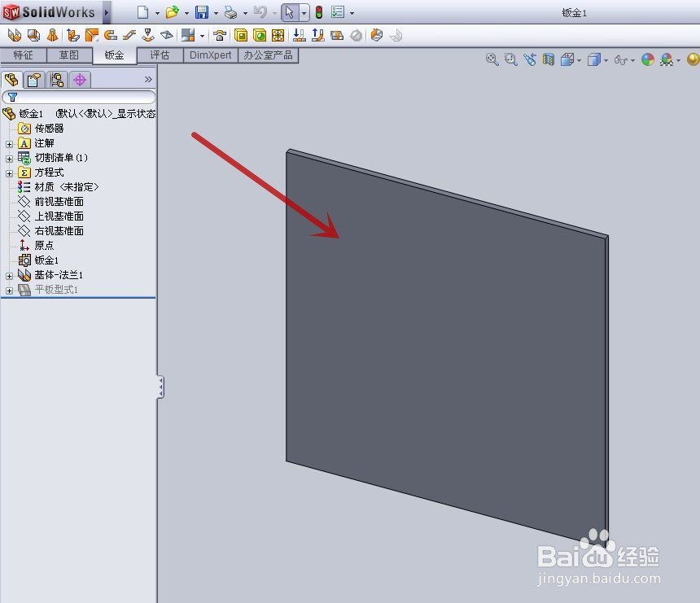Open the Options checklist icon
700x603 pixels.
coord(338,12)
